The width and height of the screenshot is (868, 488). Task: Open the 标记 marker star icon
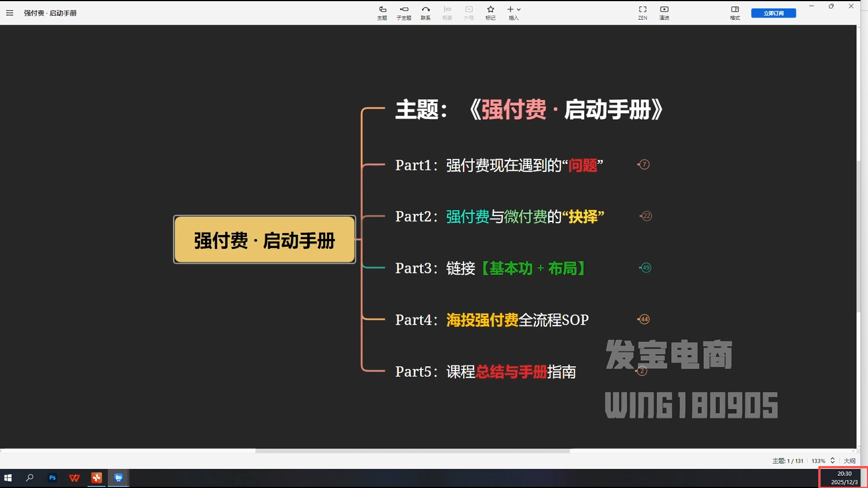[x=490, y=13]
